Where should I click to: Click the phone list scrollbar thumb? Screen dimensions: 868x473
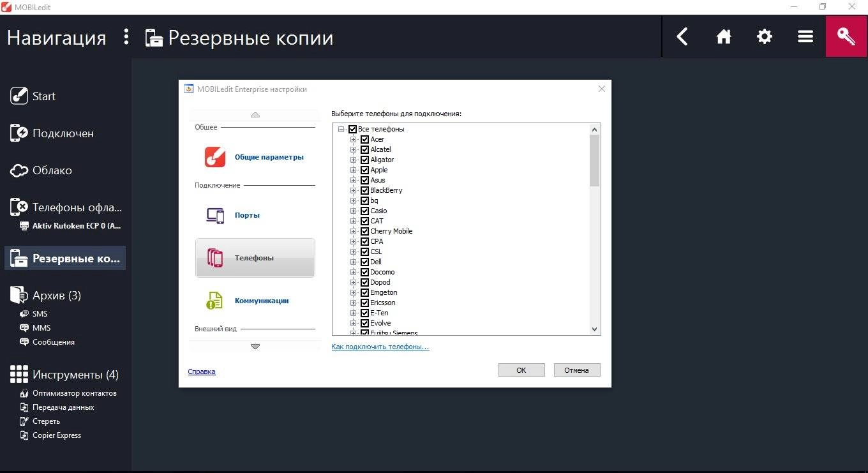coord(595,160)
